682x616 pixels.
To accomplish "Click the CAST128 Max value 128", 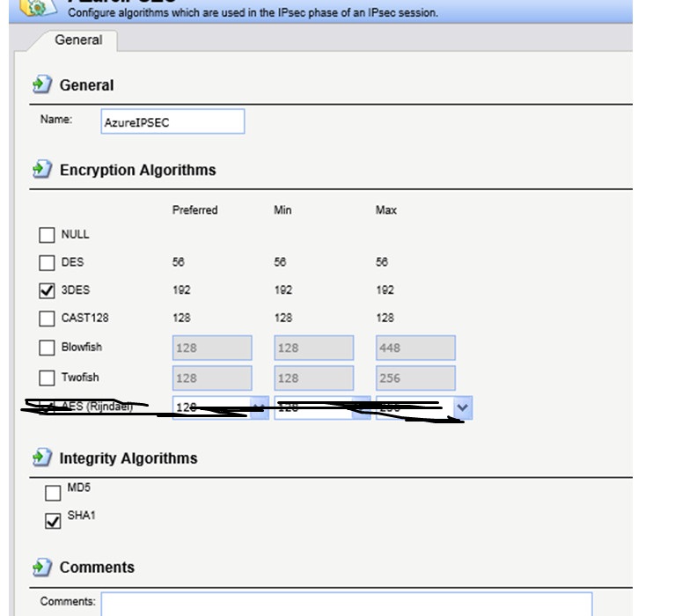I will (385, 318).
